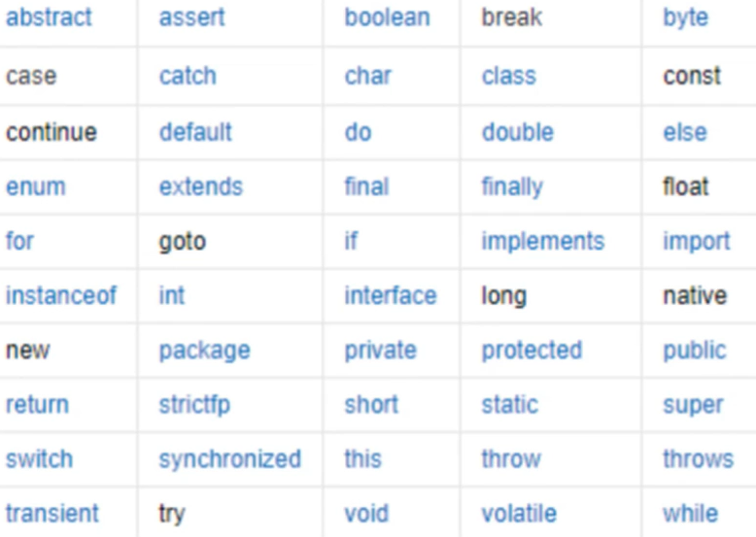Open the 'enum' keyword link
Screen dimensions: 756x537
(x=36, y=186)
